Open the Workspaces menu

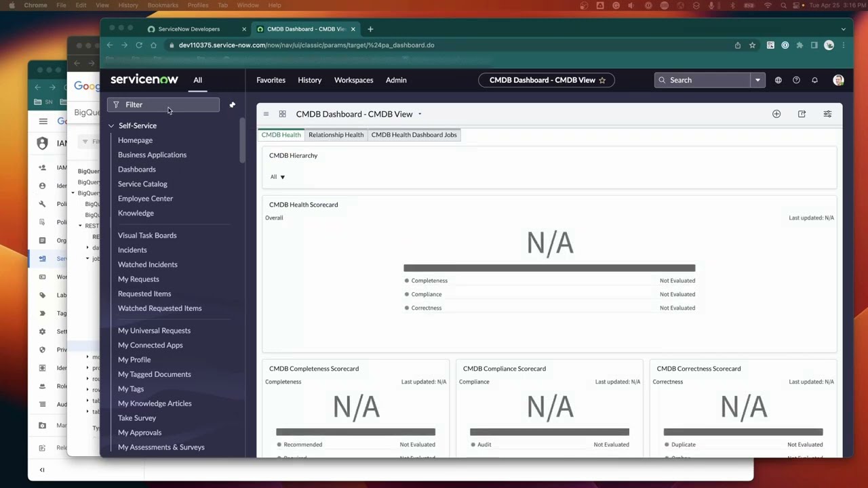click(x=354, y=80)
